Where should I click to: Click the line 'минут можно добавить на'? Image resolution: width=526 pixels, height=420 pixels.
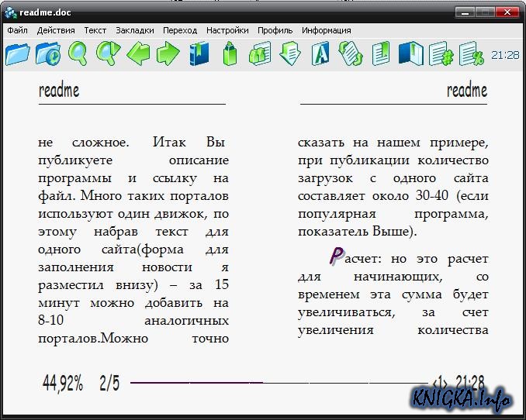[133, 303]
